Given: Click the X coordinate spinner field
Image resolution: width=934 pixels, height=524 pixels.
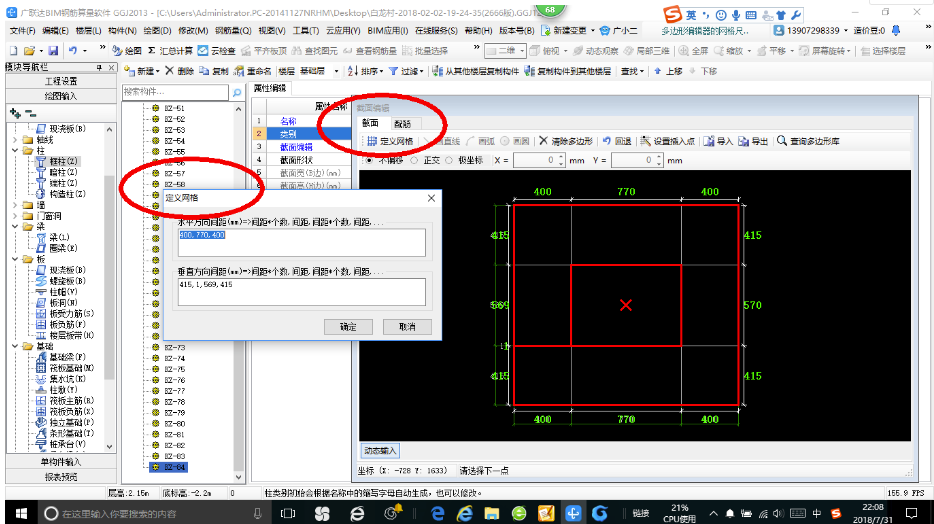Looking at the screenshot, I should tap(538, 160).
